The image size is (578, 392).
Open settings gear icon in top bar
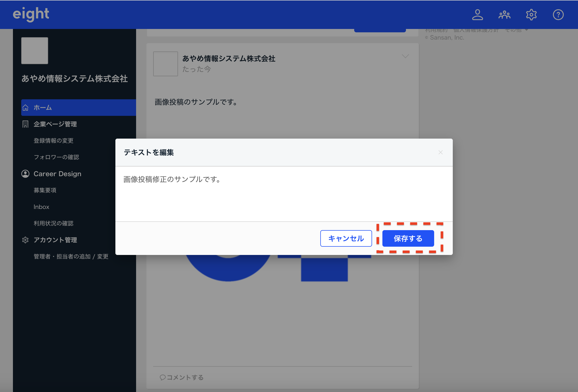click(x=531, y=15)
